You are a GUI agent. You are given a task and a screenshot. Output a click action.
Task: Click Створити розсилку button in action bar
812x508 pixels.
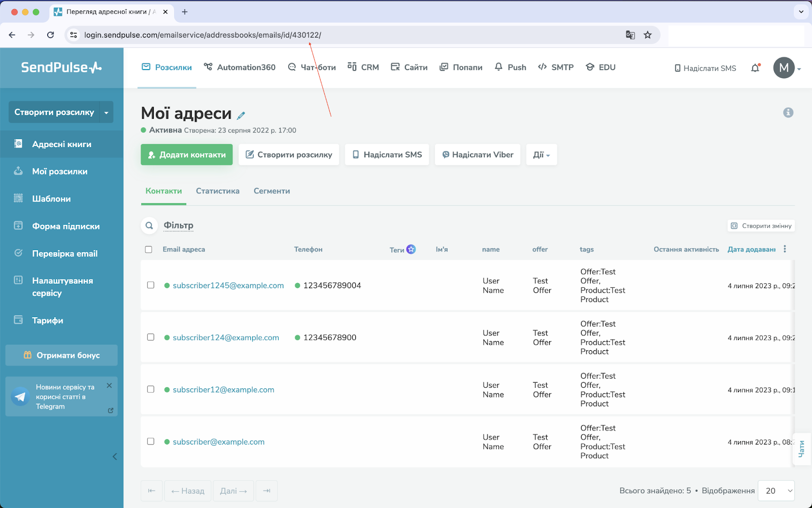click(x=289, y=155)
